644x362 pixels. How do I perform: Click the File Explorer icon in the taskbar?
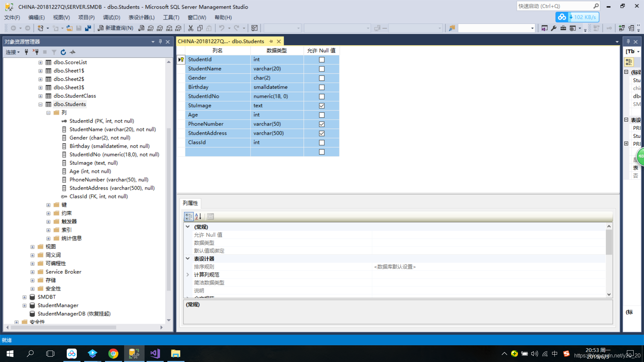pyautogui.click(x=176, y=354)
